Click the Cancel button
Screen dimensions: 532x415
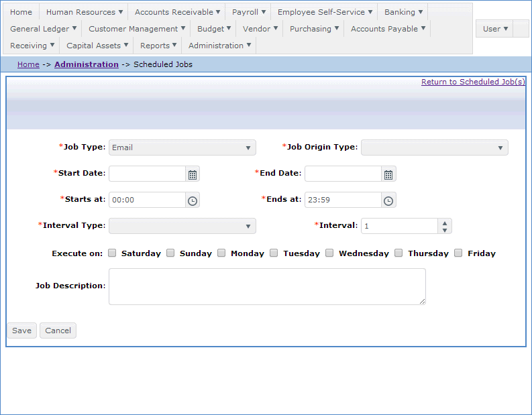click(x=58, y=331)
